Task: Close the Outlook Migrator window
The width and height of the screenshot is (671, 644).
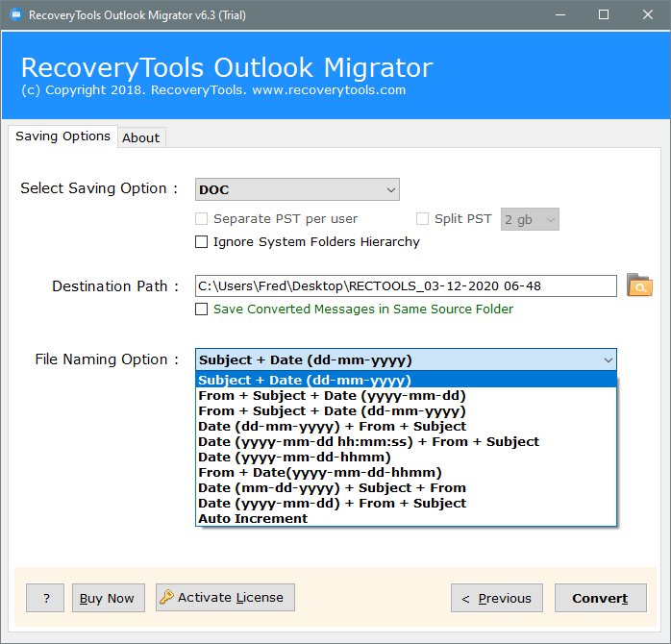Action: tap(648, 15)
